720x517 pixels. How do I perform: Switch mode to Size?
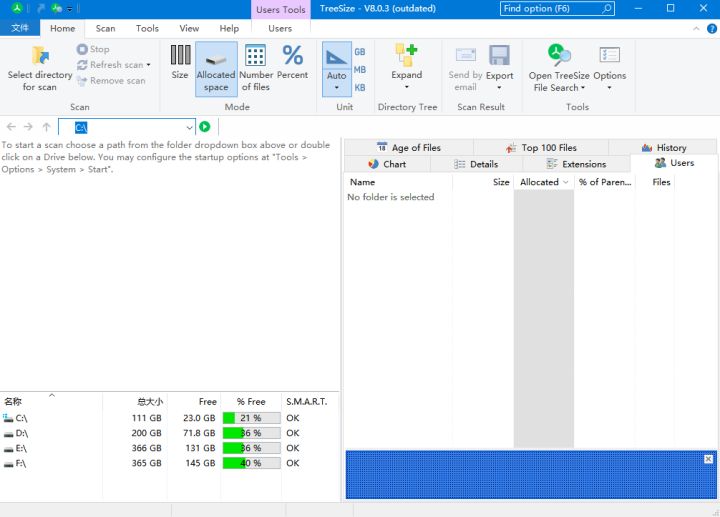coord(180,62)
